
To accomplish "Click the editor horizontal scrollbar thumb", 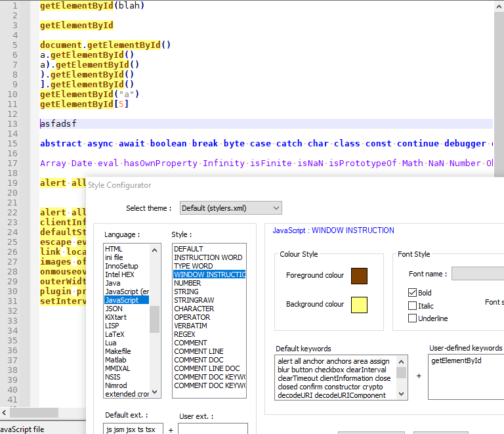I will pyautogui.click(x=34, y=412).
